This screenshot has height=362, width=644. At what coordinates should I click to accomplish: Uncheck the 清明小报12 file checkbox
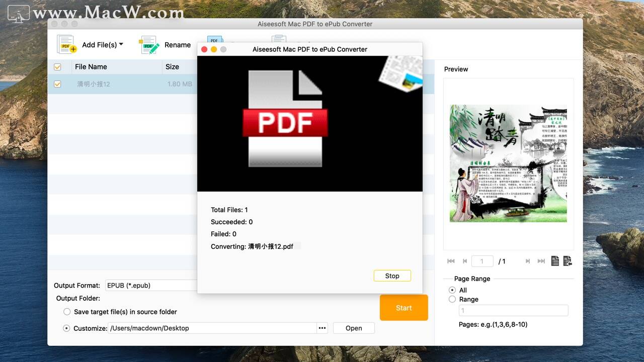tap(57, 84)
